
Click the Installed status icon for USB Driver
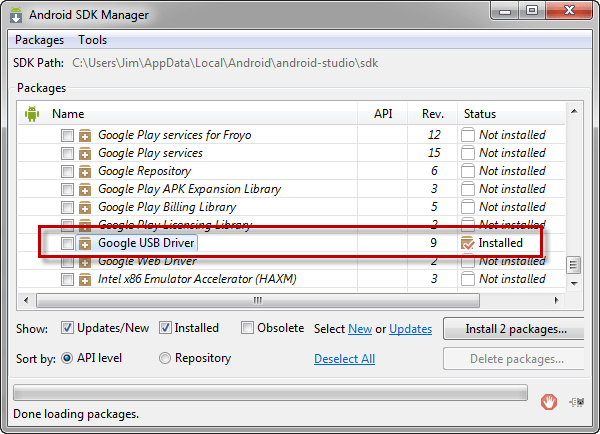468,243
